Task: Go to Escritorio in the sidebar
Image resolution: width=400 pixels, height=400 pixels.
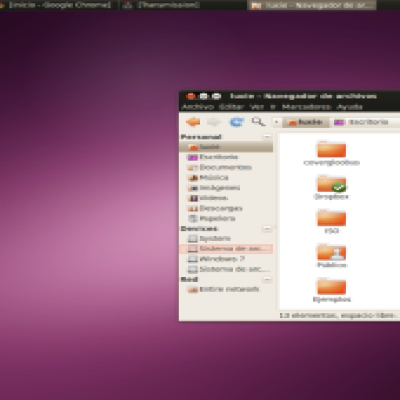Action: pyautogui.click(x=226, y=157)
